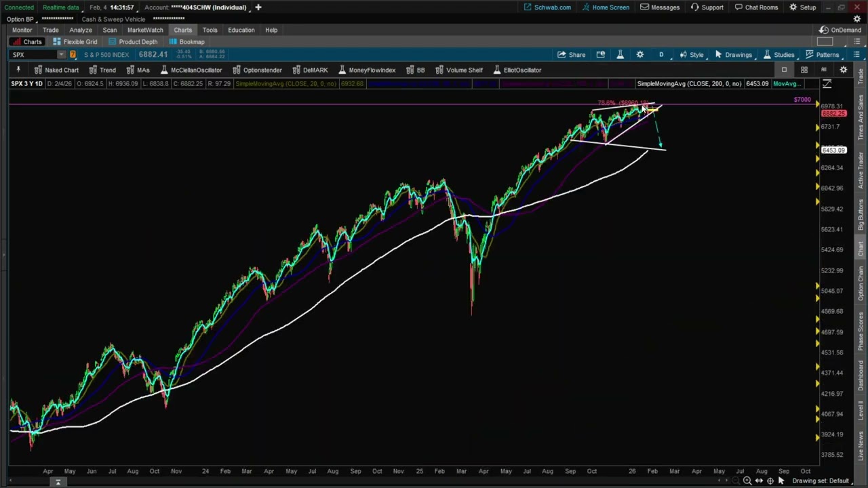
Task: Apply the BB study set
Action: [415, 70]
